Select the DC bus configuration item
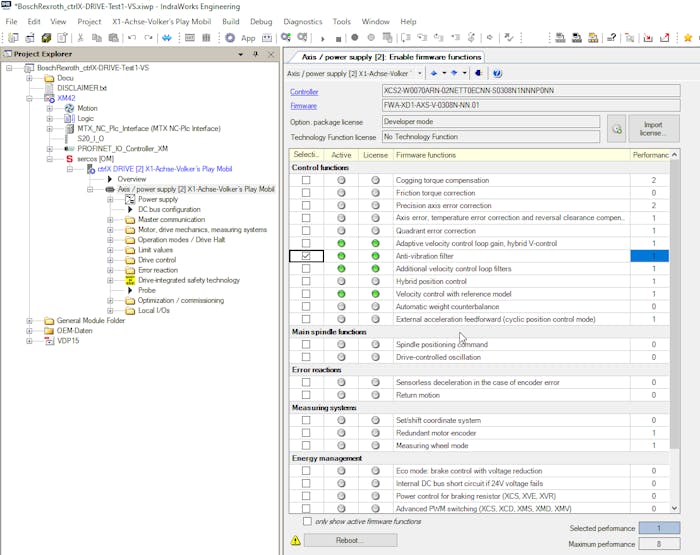Viewport: 700px width, 555px height. click(x=169, y=209)
